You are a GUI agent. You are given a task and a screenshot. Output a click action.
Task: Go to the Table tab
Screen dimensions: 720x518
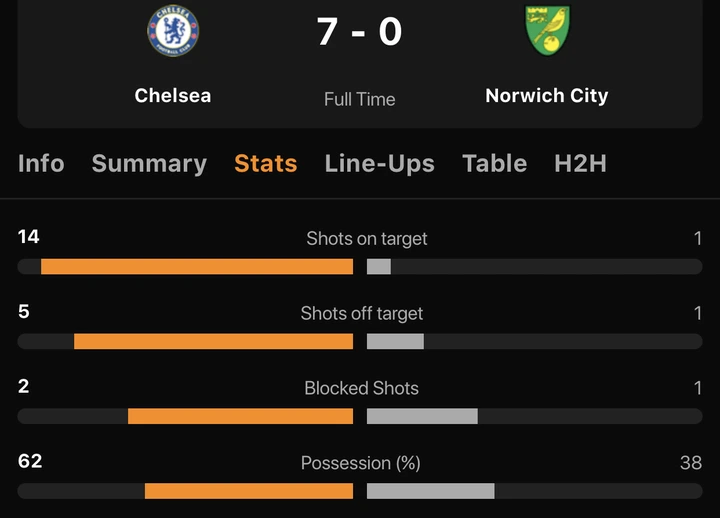(x=494, y=163)
